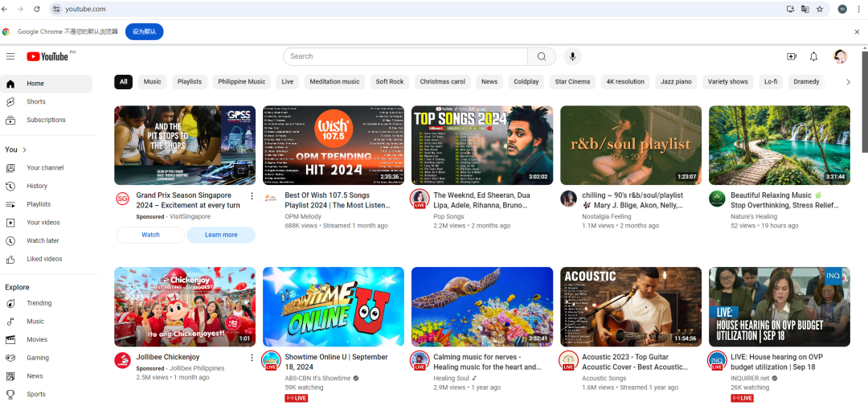Open History in the sidebar
868x406 pixels.
click(47, 186)
